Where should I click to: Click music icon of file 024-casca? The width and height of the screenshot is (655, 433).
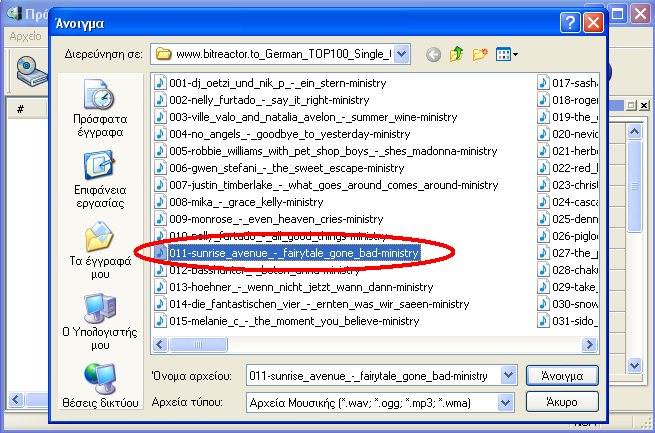coord(543,202)
